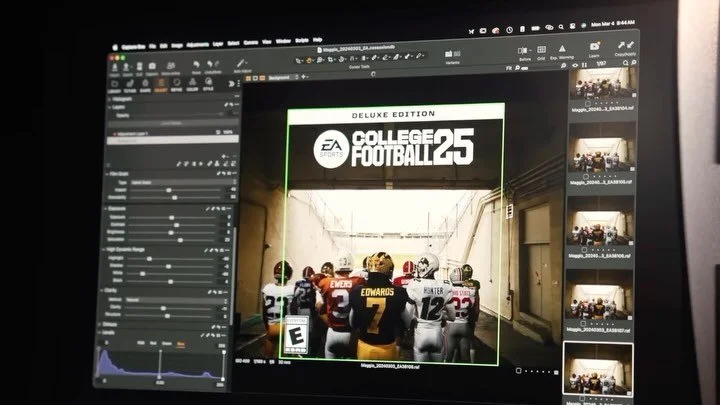720x405 pixels.
Task: Switch to the Color tool tab
Action: [192, 84]
